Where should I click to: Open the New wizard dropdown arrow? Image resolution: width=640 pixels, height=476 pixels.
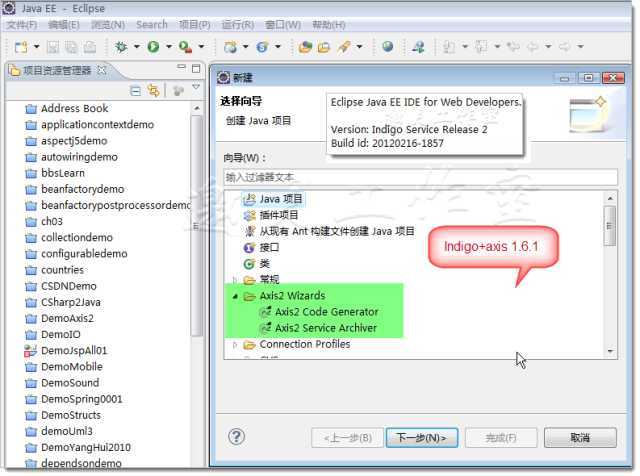tap(36, 47)
